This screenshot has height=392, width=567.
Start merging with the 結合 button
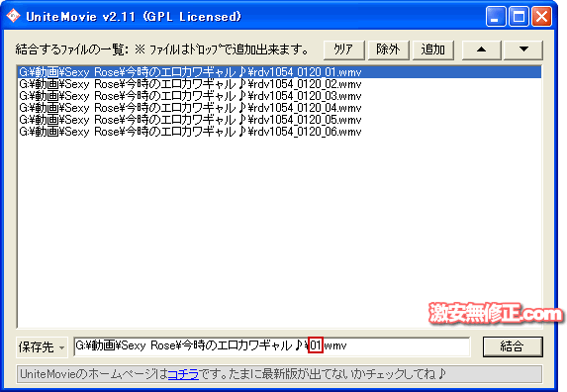(513, 346)
